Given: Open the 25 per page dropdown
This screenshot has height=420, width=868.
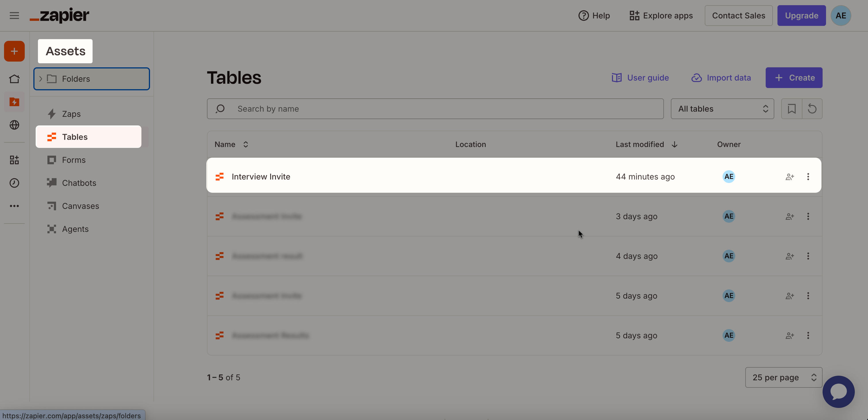Looking at the screenshot, I should click(x=783, y=377).
